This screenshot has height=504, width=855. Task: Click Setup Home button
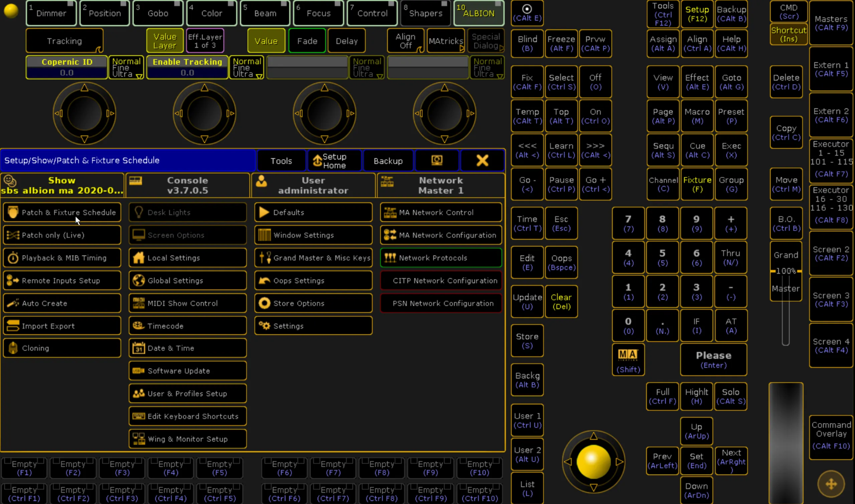point(334,161)
